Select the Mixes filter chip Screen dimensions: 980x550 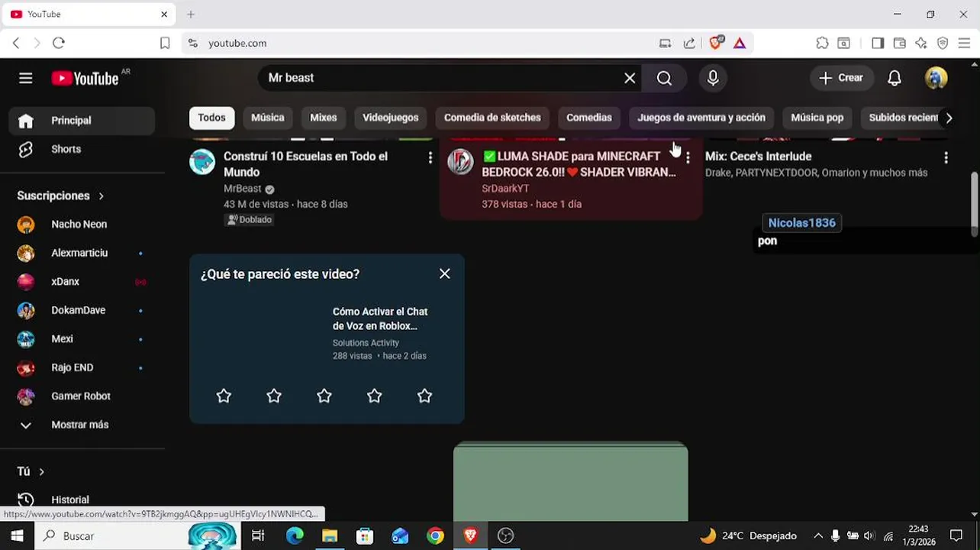coord(324,118)
